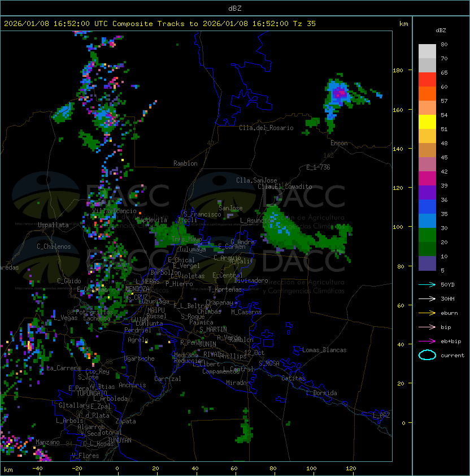Screen dimensions: 470x476
Task: Click the 'M_Caseros' map label
Action: [x=246, y=311]
